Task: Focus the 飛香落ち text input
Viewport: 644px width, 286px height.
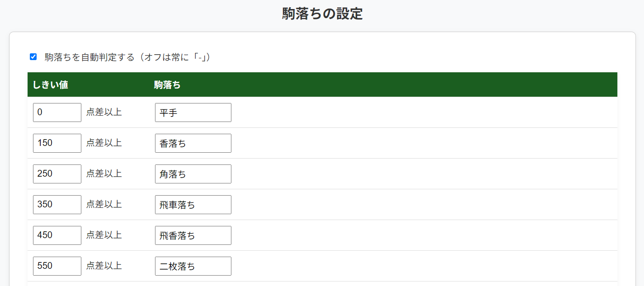Action: click(x=193, y=235)
